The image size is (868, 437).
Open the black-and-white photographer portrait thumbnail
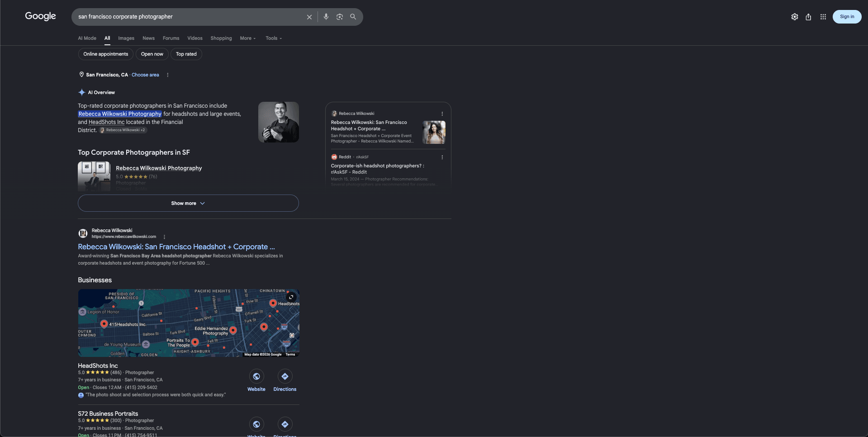tap(279, 122)
